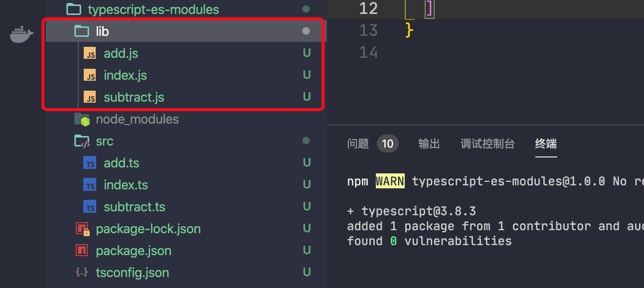This screenshot has width=644, height=288.
Task: Click the JS icon beside add.js
Action: tap(90, 54)
